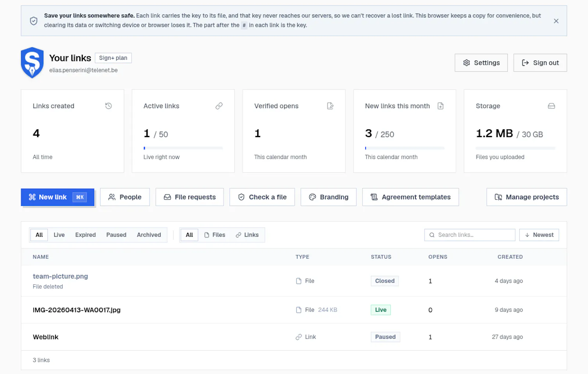Viewport: 588px width, 374px height.
Task: Click the shield S logo icon
Action: point(32,63)
